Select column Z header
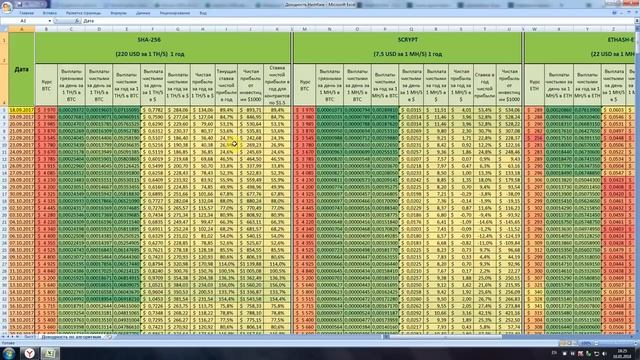This screenshot has width=640, height=360. (x=613, y=29)
